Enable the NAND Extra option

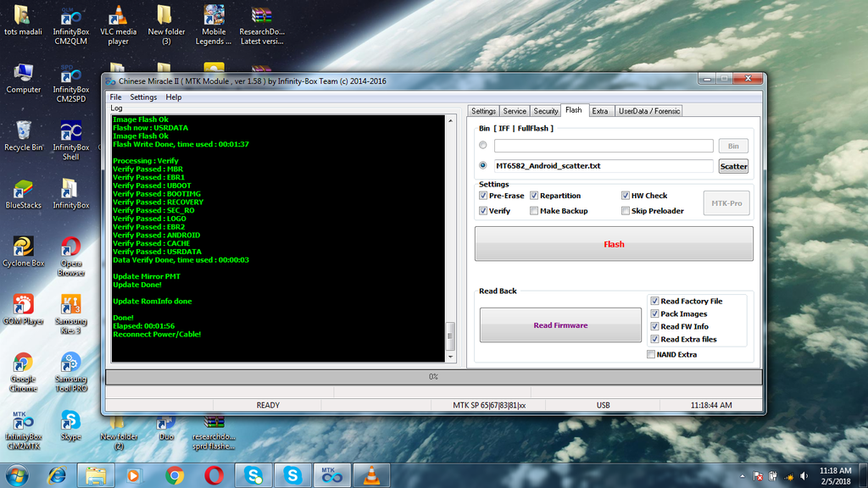pos(651,355)
